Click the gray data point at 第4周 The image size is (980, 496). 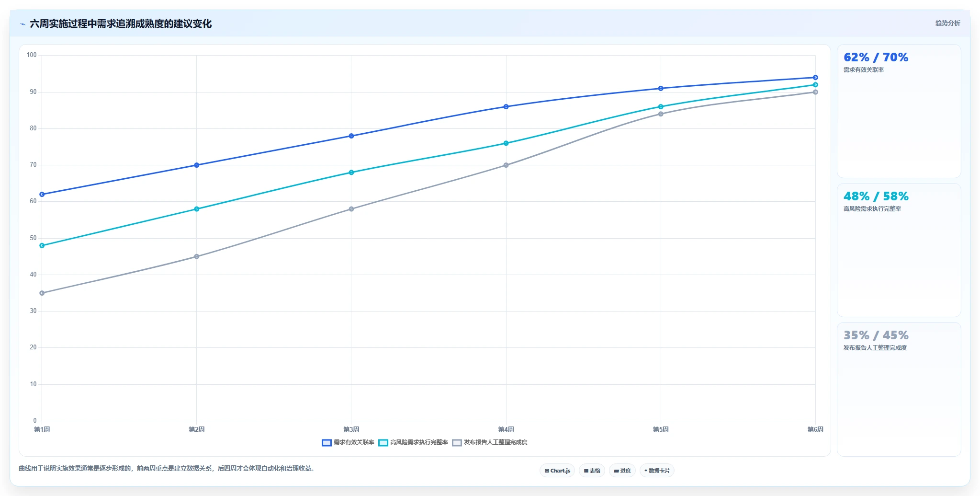click(506, 165)
